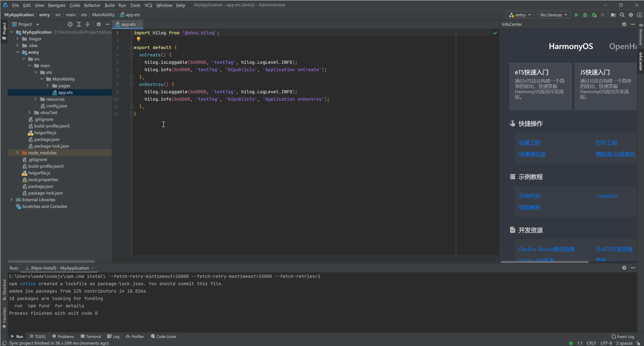Open the eTS快速入门 card
Image resolution: width=644 pixels, height=346 pixels.
coord(540,86)
